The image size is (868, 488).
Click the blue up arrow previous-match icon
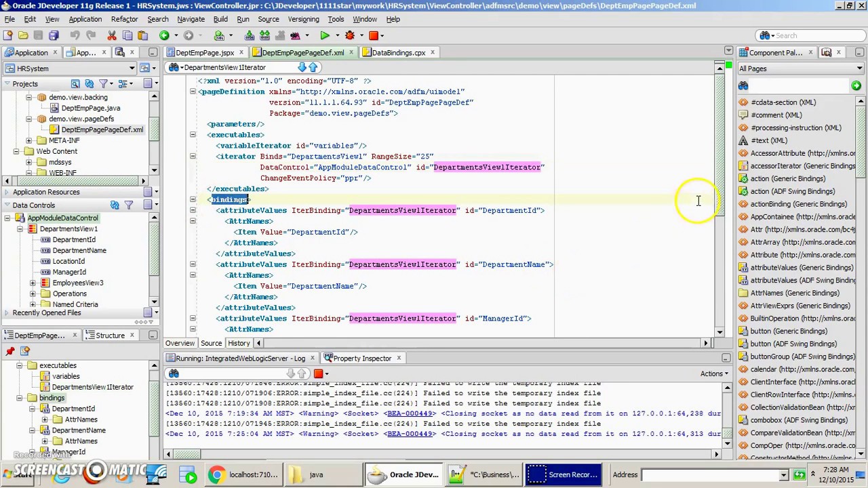(x=313, y=67)
